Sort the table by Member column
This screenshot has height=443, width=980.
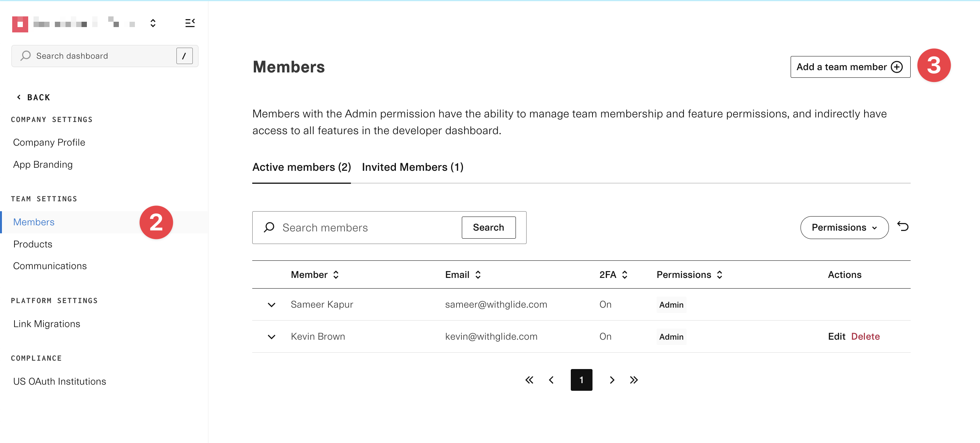click(x=336, y=275)
